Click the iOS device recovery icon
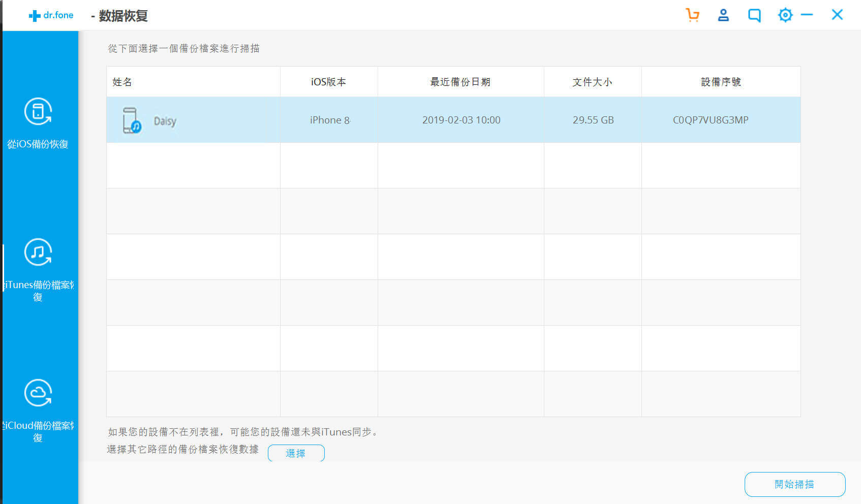Image resolution: width=861 pixels, height=504 pixels. [x=38, y=111]
